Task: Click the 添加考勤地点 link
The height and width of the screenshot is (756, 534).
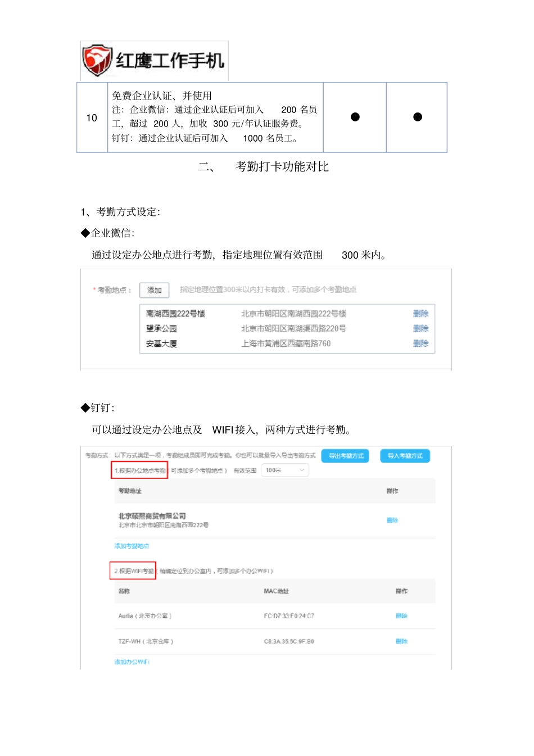Action: pyautogui.click(x=132, y=546)
